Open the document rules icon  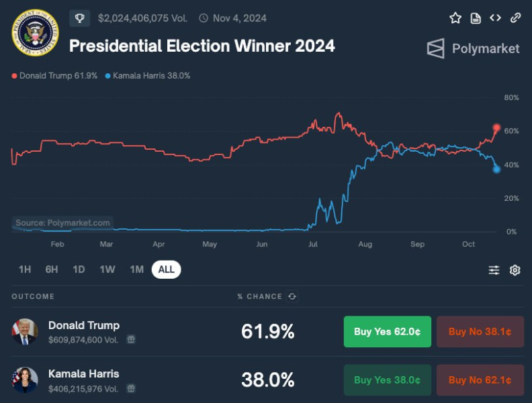click(x=476, y=18)
